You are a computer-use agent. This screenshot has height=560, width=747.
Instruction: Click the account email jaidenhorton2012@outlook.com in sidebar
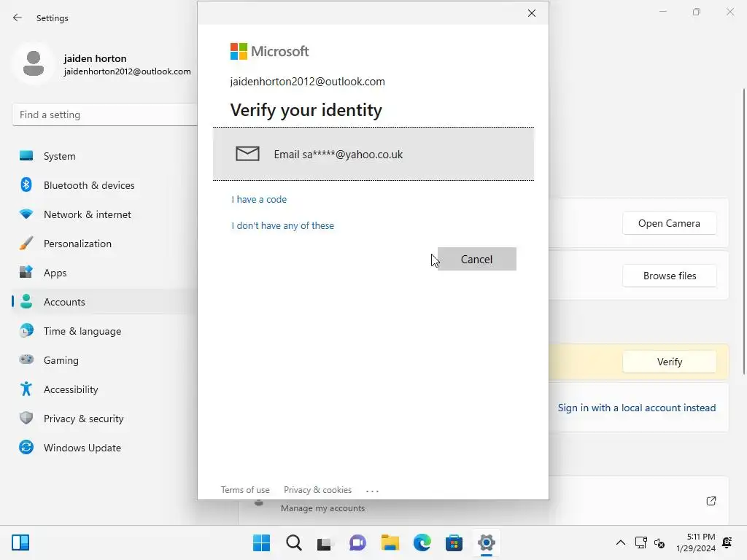tap(127, 71)
